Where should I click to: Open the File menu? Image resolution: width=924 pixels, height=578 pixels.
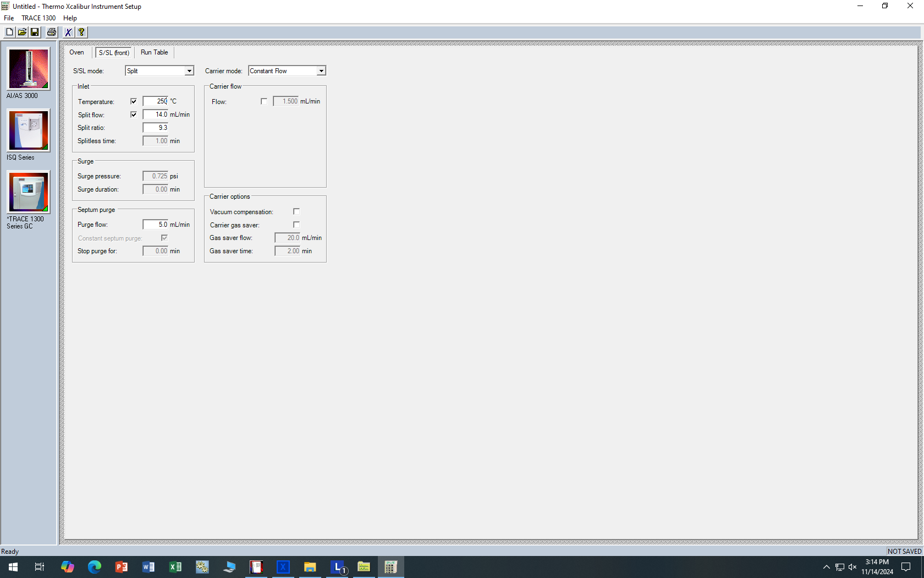tap(9, 18)
